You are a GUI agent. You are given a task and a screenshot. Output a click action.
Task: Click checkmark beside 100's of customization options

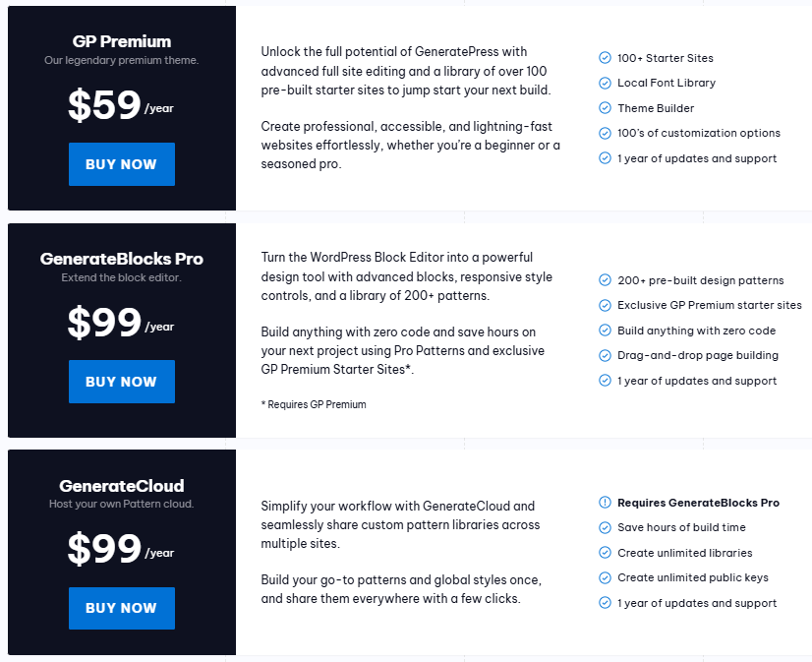coord(605,133)
